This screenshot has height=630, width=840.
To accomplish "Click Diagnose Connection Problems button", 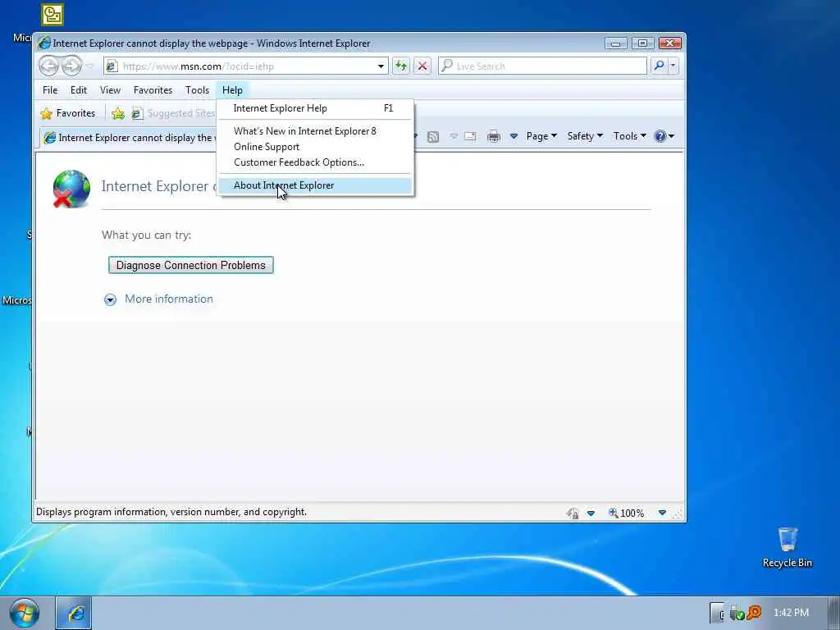I will click(x=190, y=265).
